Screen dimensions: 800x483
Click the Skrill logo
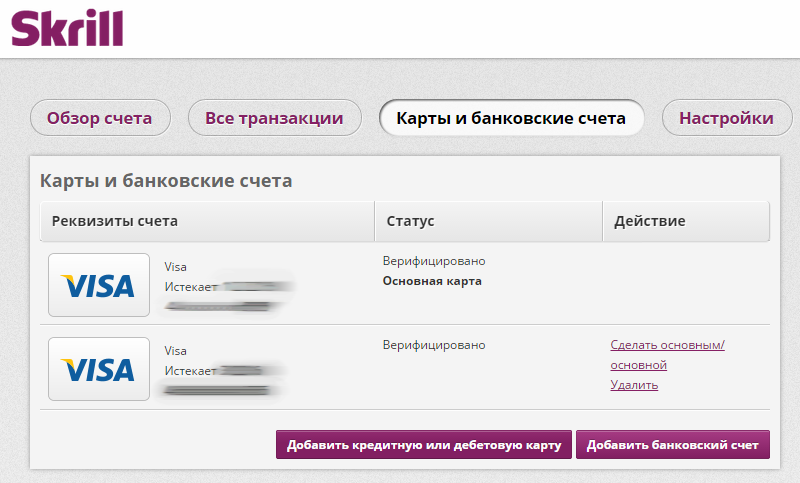(68, 27)
